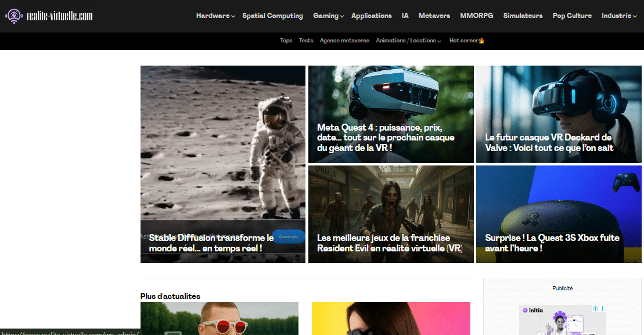This screenshot has height=335, width=644.
Task: Open Animations / Locations menu
Action: tap(406, 40)
